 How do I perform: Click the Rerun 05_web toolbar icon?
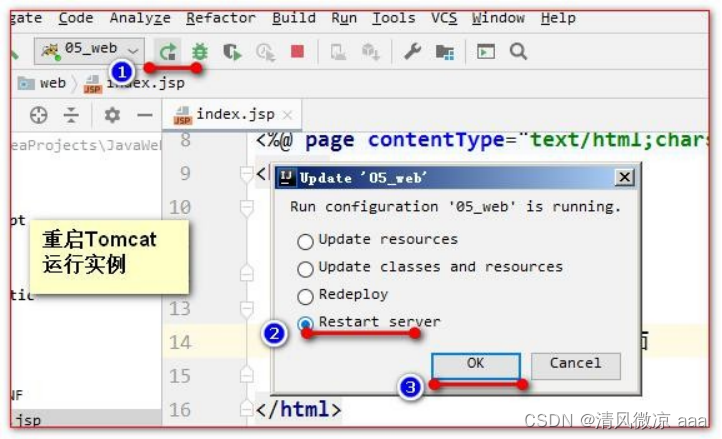[168, 51]
